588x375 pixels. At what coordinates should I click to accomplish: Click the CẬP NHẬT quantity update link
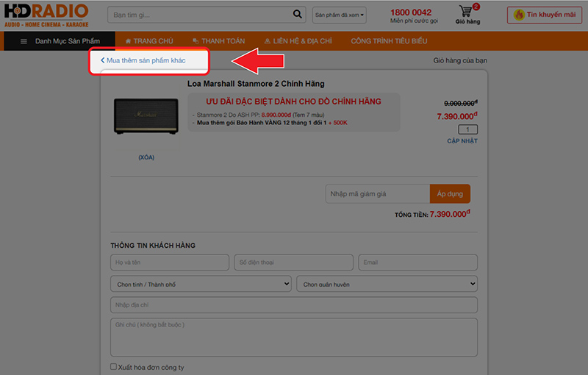point(462,140)
